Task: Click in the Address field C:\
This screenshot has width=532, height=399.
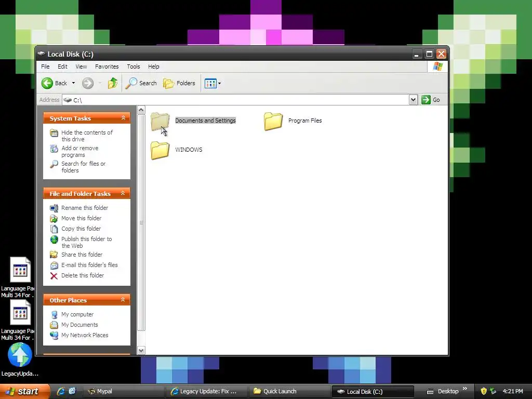Action: (236, 100)
